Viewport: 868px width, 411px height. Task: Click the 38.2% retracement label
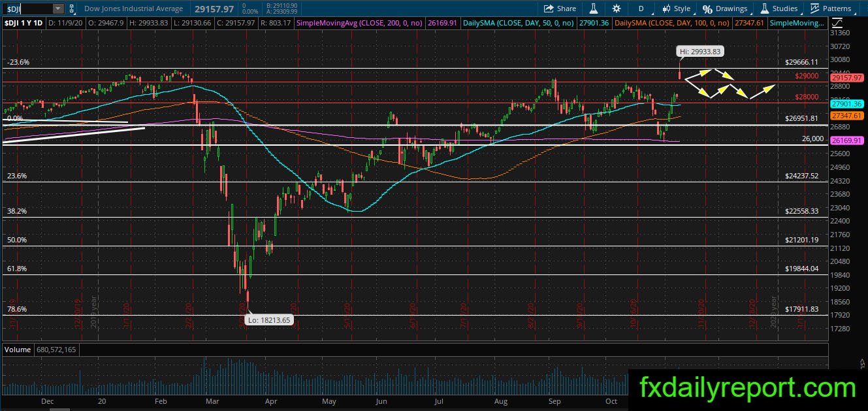pos(16,212)
